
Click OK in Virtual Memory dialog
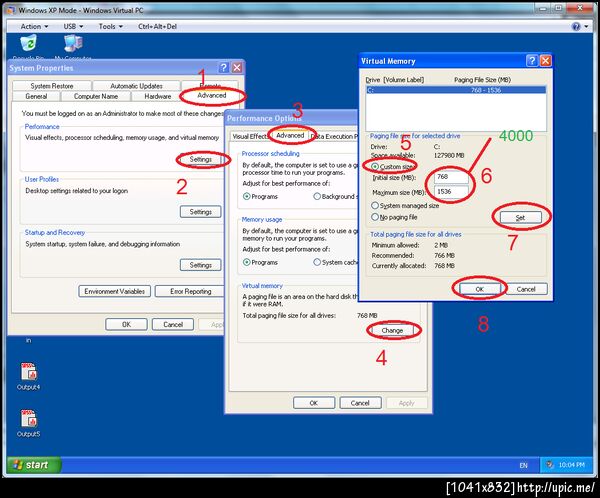tap(480, 289)
